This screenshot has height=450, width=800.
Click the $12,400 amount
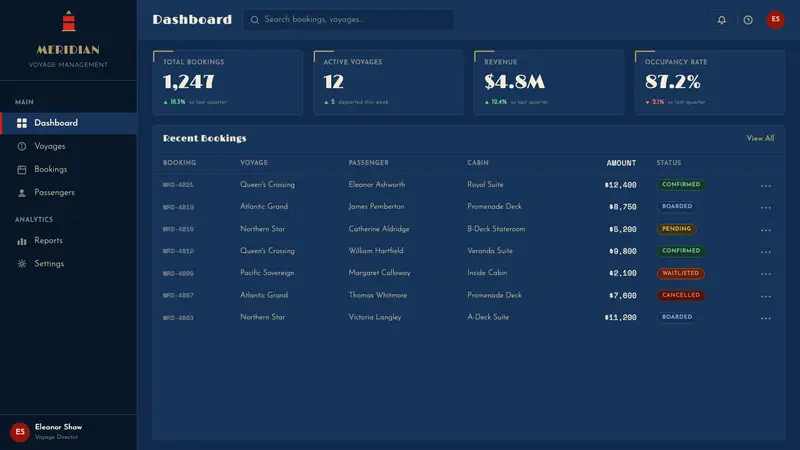620,185
